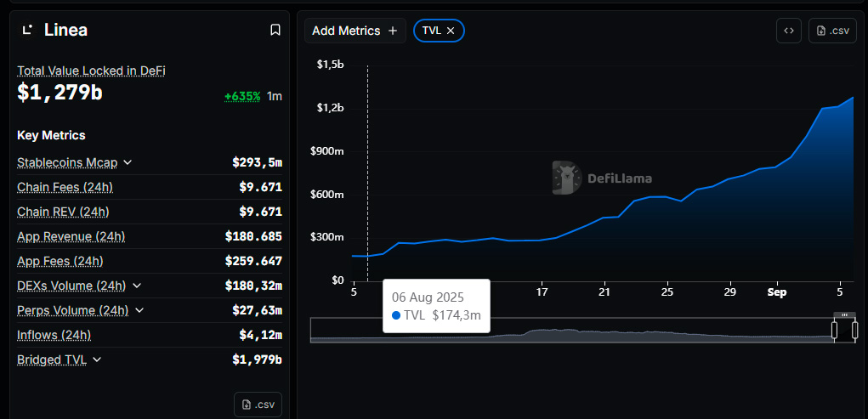Click the Inflows (24h) label
Viewport: 868px width, 419px height.
click(x=54, y=335)
